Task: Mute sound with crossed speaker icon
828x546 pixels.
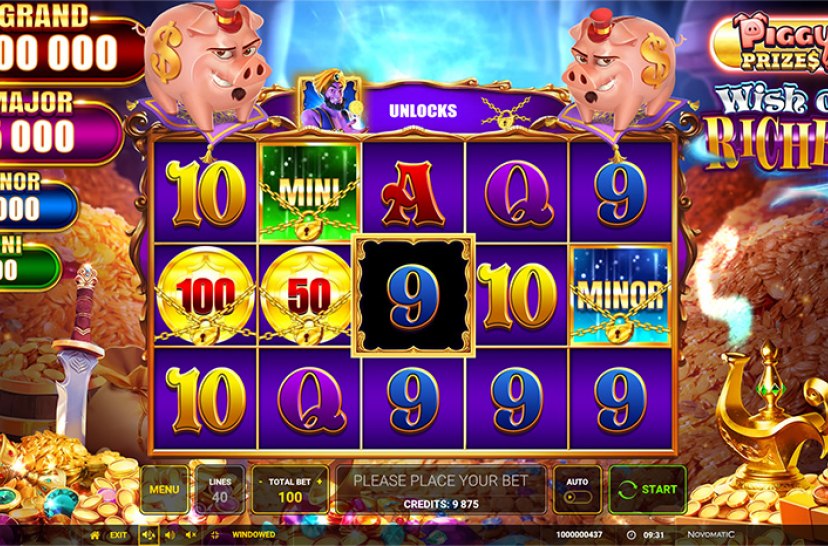Action: 191,535
